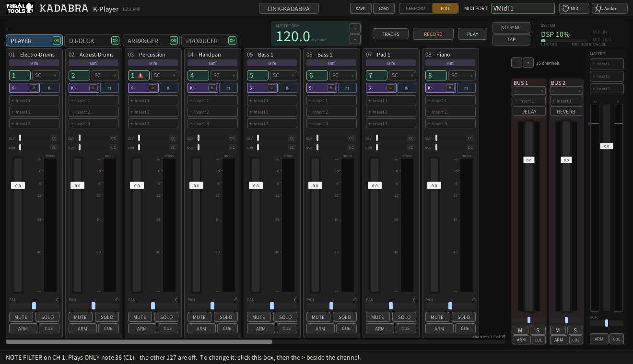Expand the BUS 1 routing dropdown
This screenshot has height=364, width=633.
(529, 91)
